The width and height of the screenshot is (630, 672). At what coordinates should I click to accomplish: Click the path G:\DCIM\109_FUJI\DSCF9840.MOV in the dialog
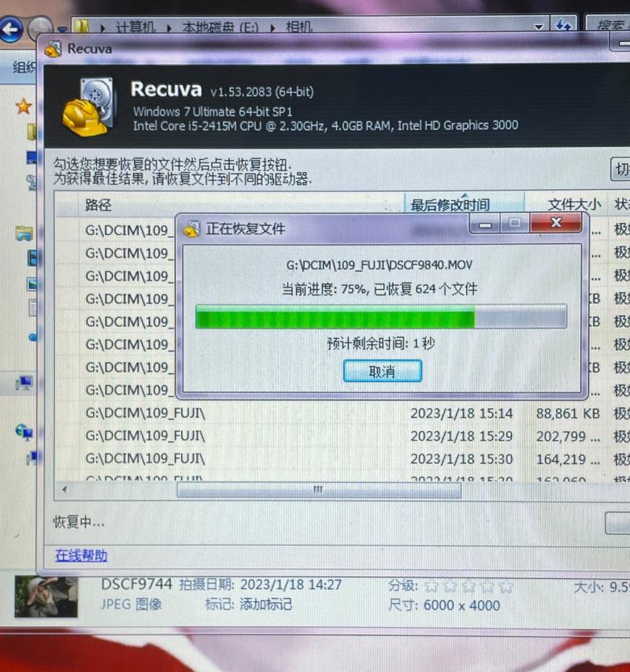pyautogui.click(x=380, y=265)
